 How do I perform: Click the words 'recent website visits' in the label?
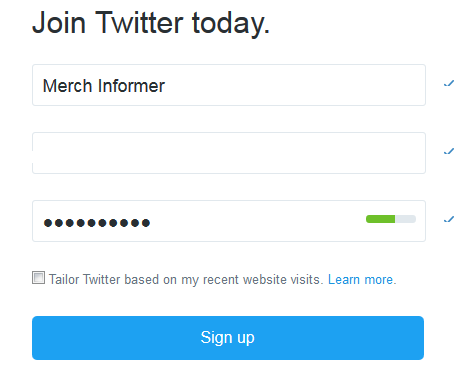coord(261,279)
